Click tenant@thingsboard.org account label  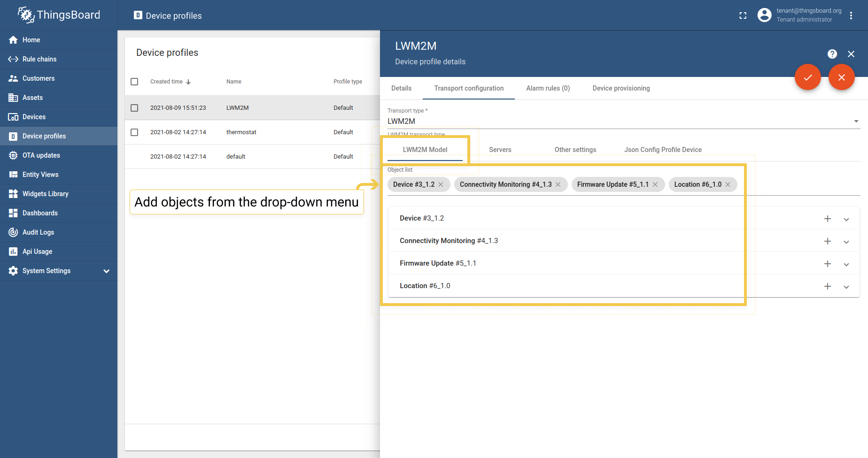pyautogui.click(x=809, y=11)
